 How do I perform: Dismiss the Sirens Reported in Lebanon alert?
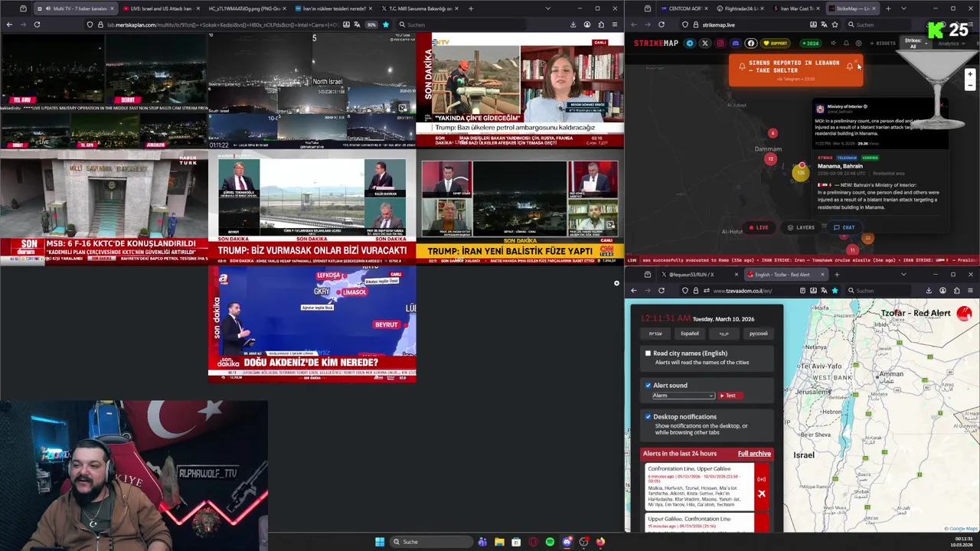855,61
